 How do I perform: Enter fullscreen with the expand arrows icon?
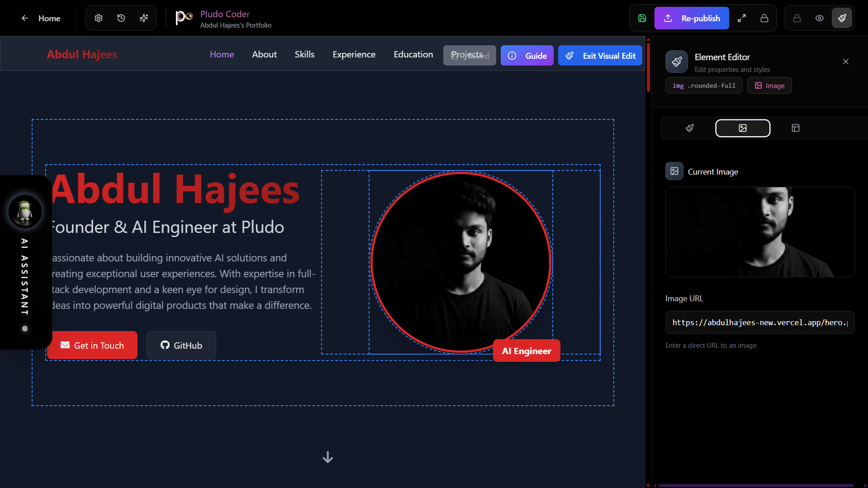tap(741, 18)
